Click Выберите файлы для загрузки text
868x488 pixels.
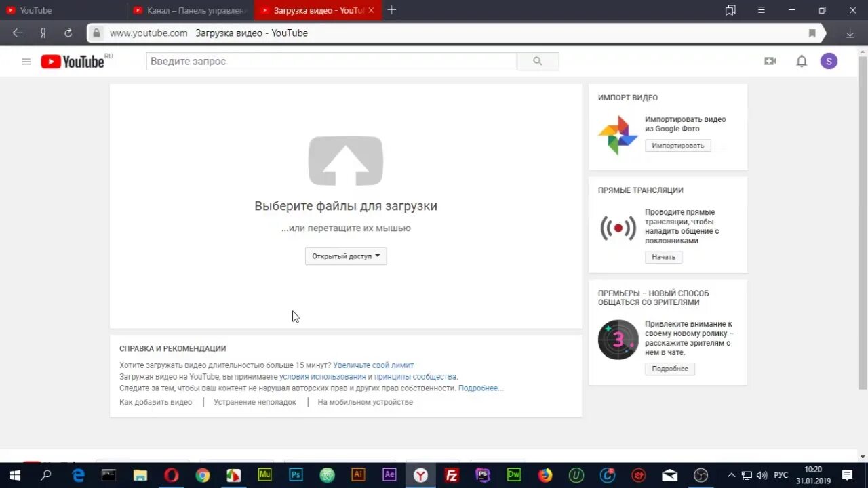[x=346, y=206]
